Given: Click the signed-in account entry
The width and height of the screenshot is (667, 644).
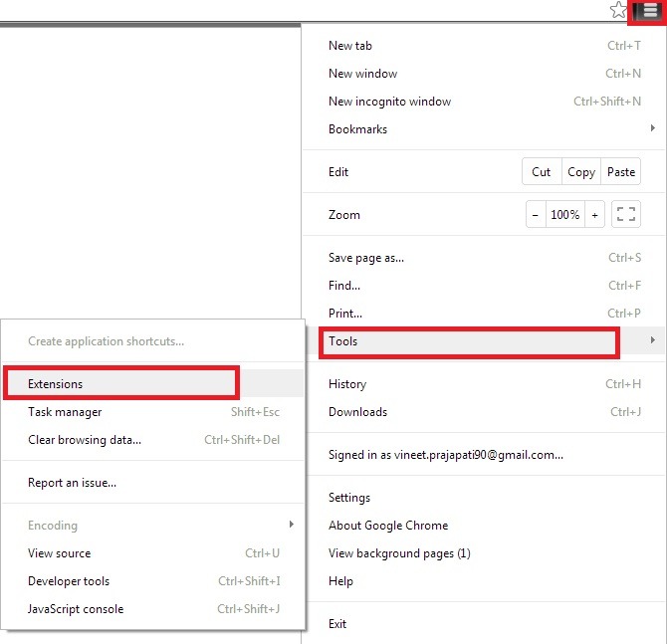Looking at the screenshot, I should pos(445,455).
